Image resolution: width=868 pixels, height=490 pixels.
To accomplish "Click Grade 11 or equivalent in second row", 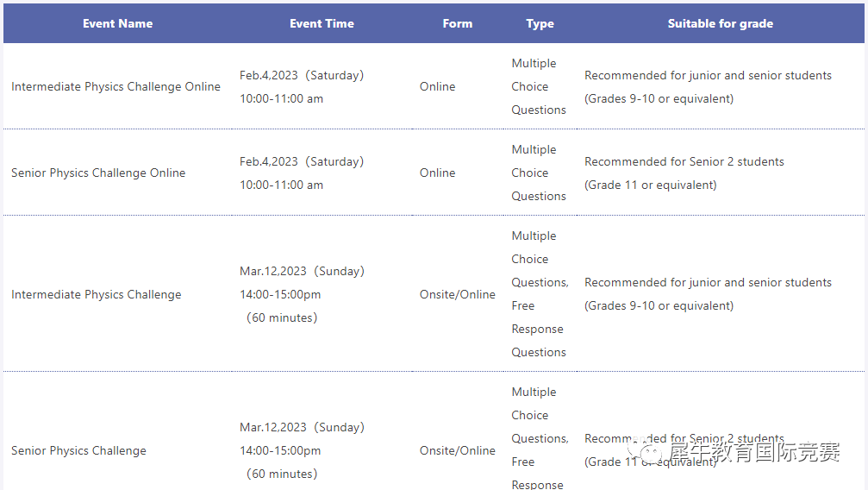I will pyautogui.click(x=651, y=185).
